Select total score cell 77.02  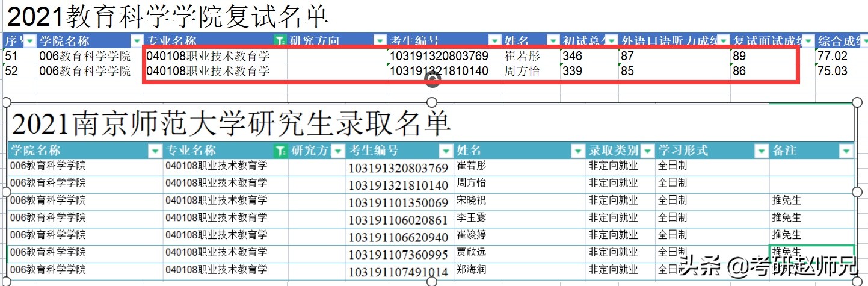point(842,57)
